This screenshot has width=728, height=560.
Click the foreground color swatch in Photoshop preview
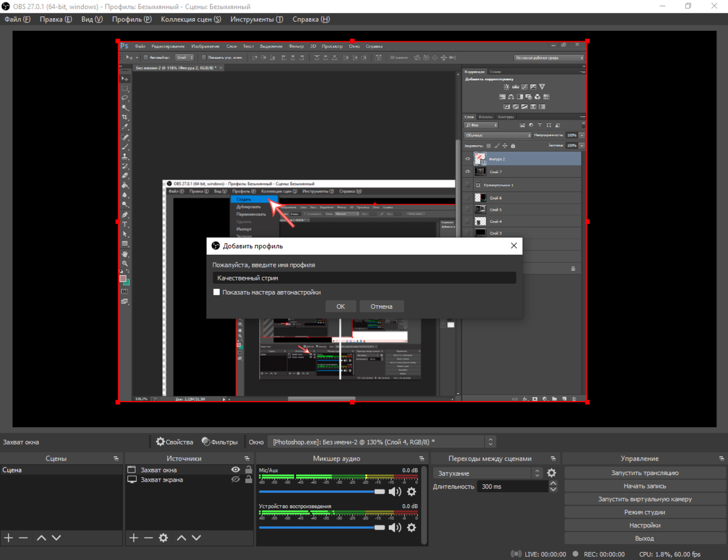[x=123, y=279]
